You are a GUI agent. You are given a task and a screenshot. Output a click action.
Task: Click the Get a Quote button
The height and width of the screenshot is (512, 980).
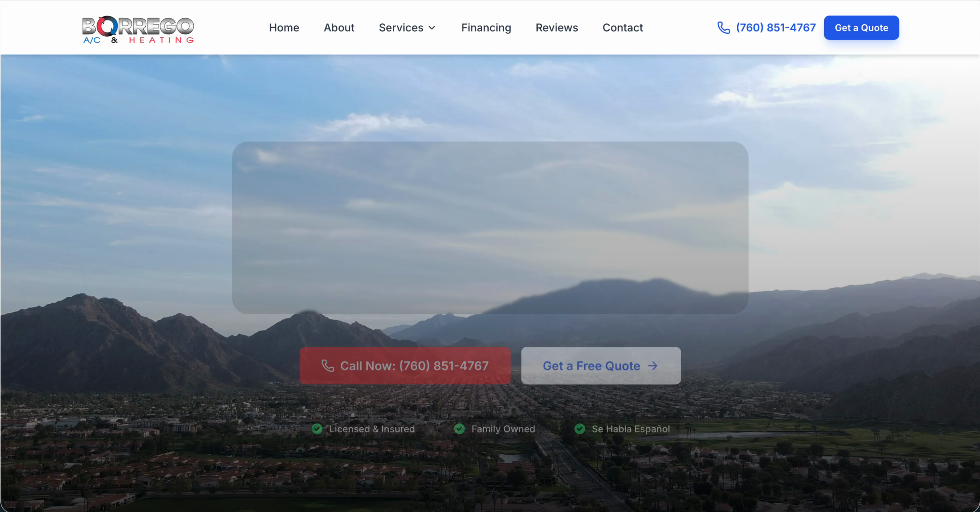(x=861, y=27)
